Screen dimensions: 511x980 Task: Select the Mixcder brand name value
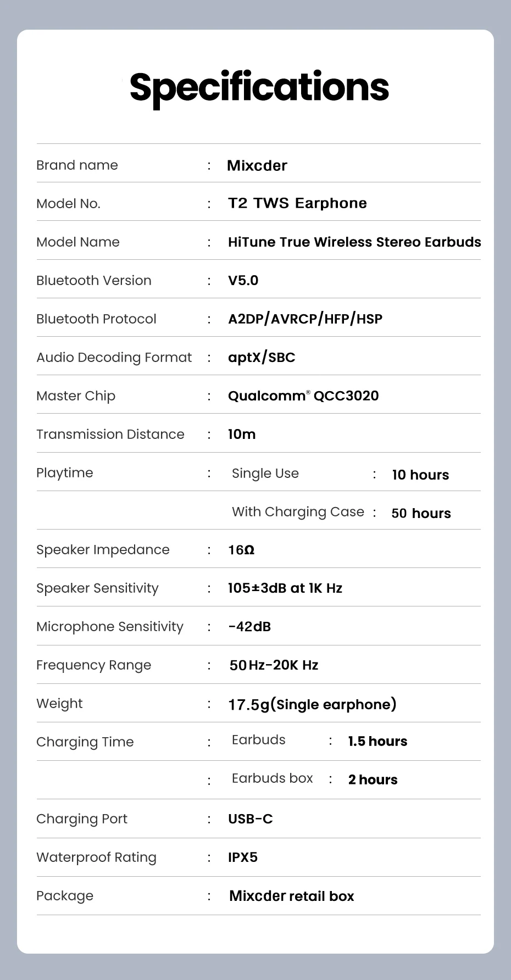click(x=257, y=165)
